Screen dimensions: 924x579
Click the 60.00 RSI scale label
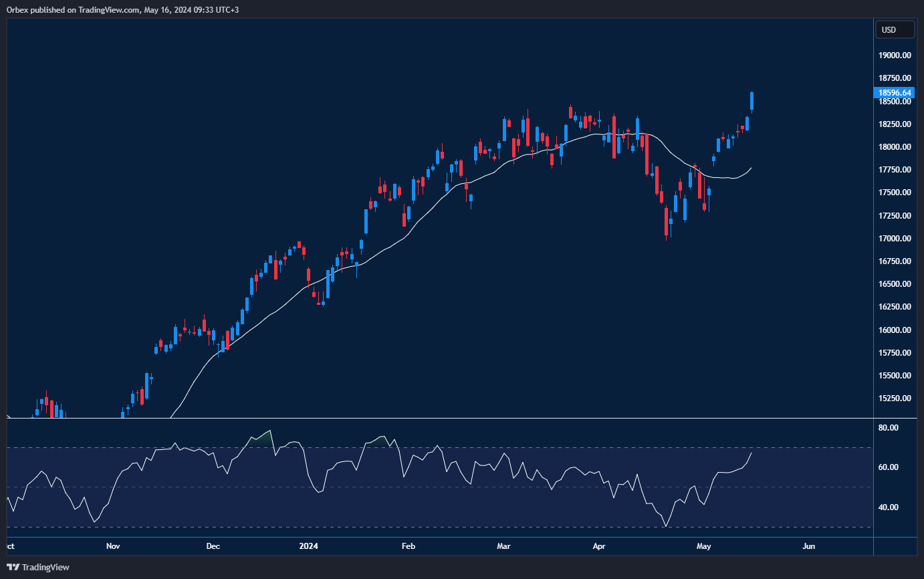pyautogui.click(x=890, y=467)
